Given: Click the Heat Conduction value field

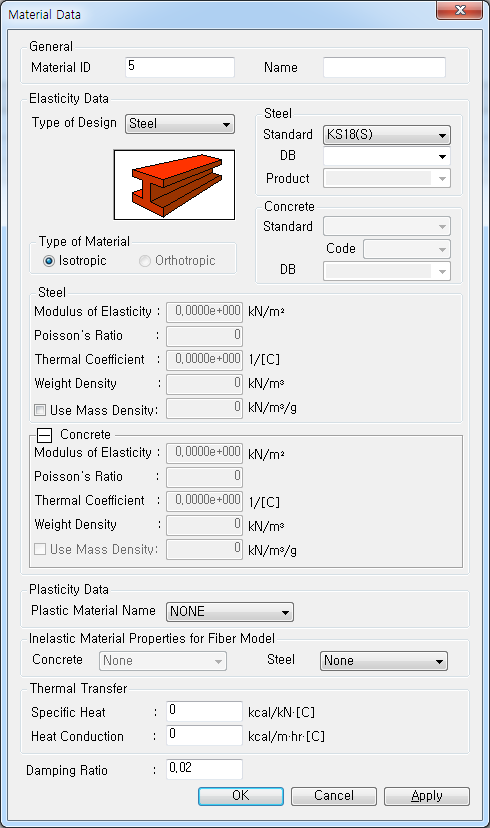Looking at the screenshot, I should [x=204, y=735].
